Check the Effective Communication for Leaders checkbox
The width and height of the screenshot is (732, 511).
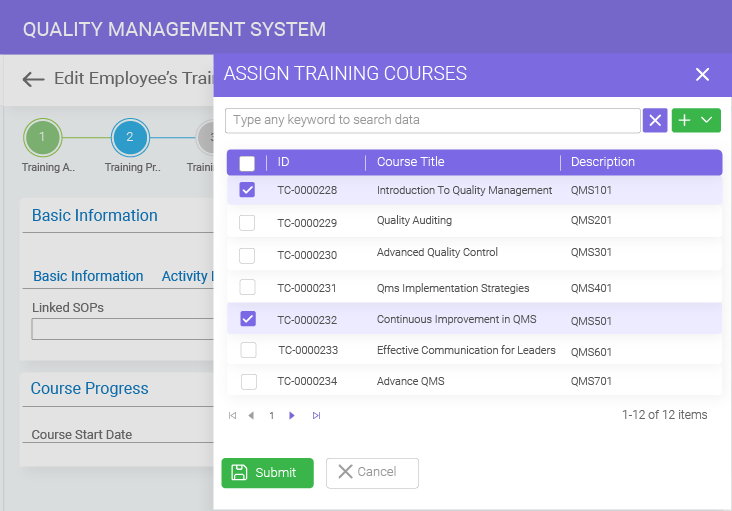(248, 350)
